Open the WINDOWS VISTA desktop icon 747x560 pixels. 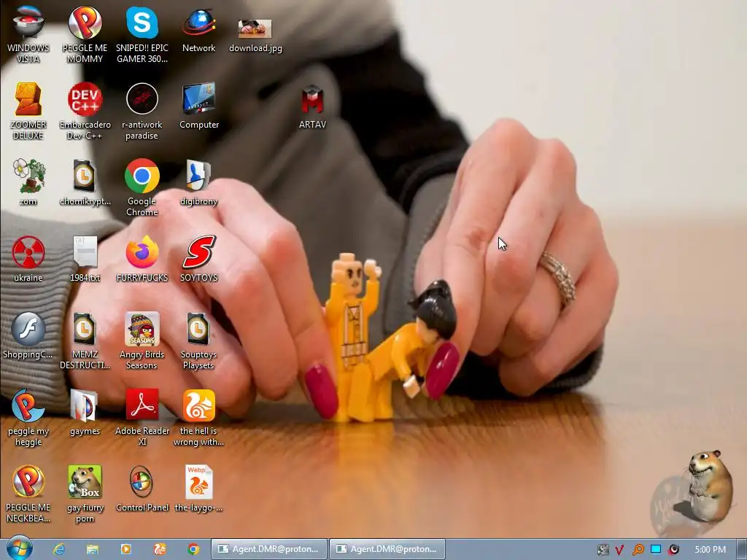pos(28,34)
